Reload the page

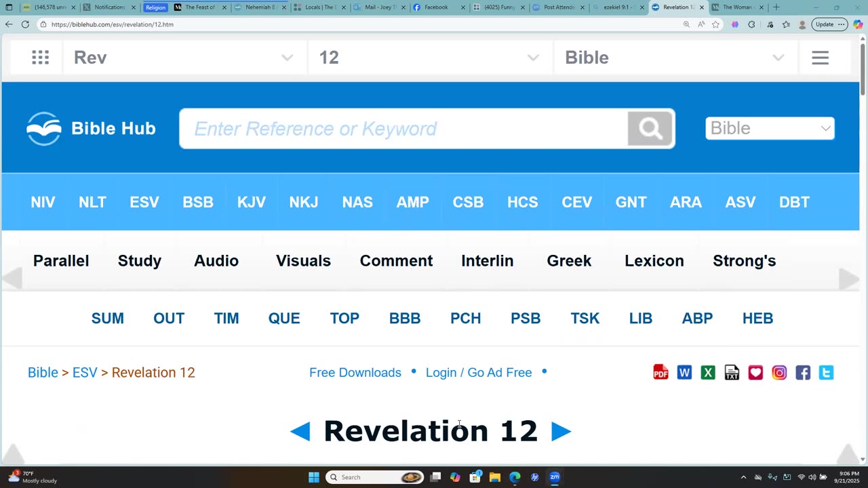click(x=25, y=24)
